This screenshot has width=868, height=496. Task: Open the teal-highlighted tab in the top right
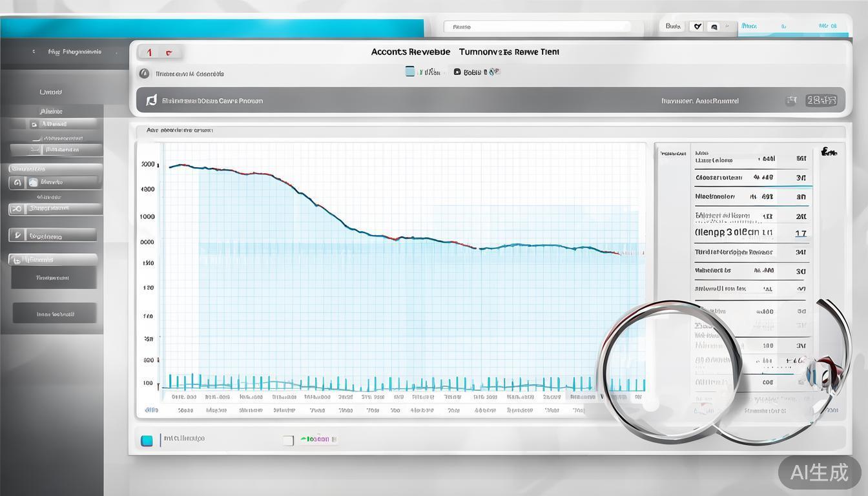762,26
